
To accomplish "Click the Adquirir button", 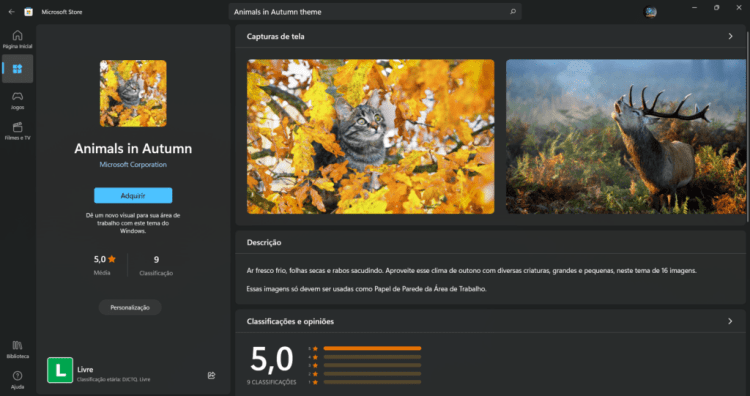I will pos(133,196).
